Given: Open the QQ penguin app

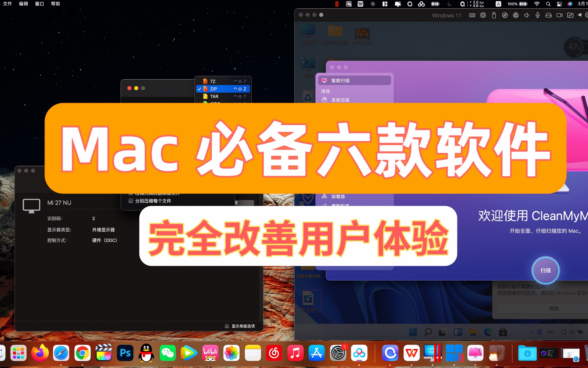Looking at the screenshot, I should pyautogui.click(x=146, y=353).
